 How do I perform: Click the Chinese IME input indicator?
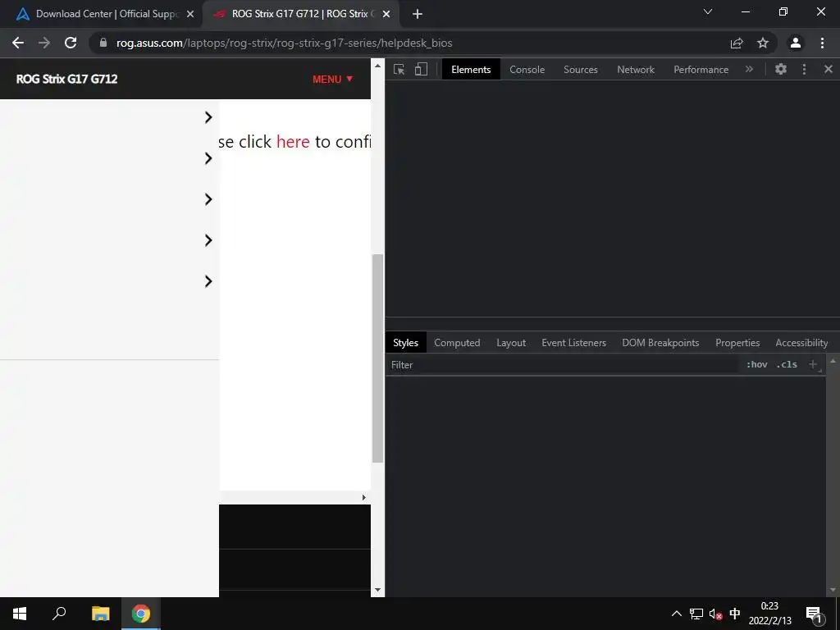pyautogui.click(x=735, y=614)
